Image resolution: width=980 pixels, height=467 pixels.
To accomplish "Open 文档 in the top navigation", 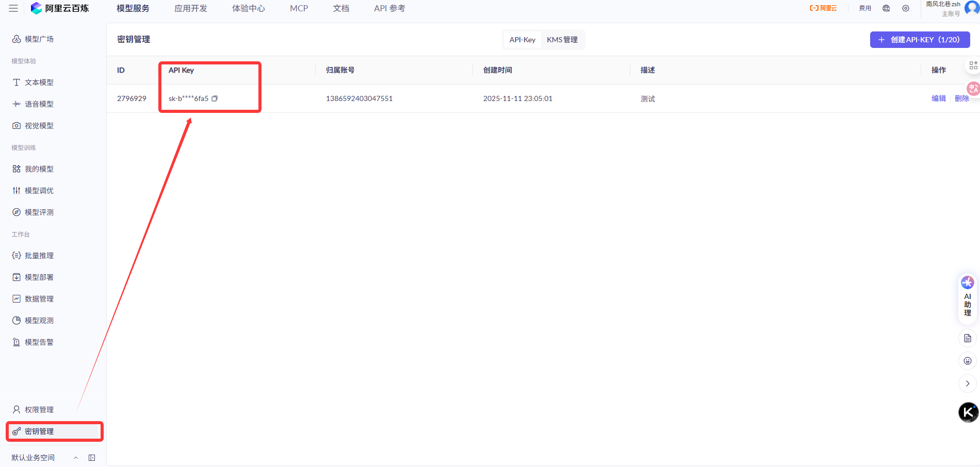I will (341, 8).
